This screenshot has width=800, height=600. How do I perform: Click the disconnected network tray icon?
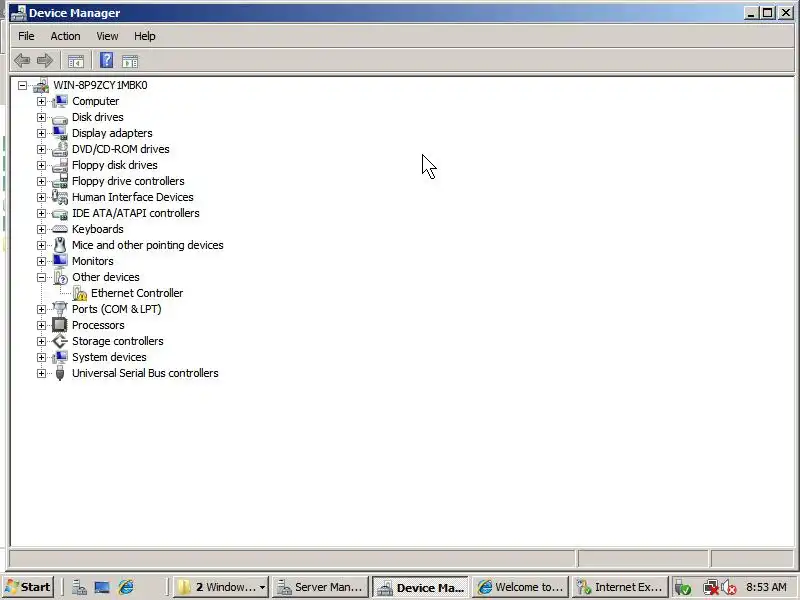coord(710,588)
